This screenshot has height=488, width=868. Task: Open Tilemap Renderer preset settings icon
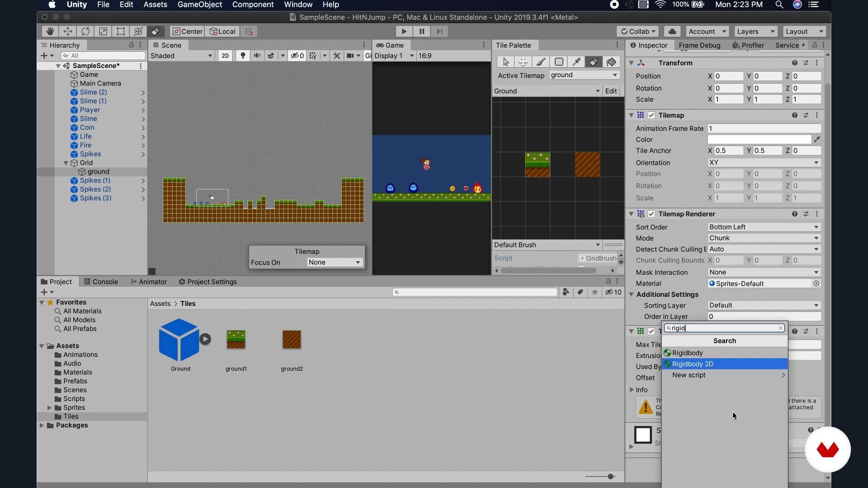click(x=806, y=214)
